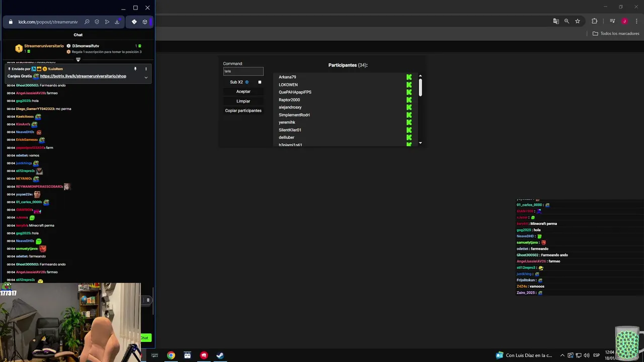
Task: Open the Con Luis Díaz news widget
Action: coord(524,355)
